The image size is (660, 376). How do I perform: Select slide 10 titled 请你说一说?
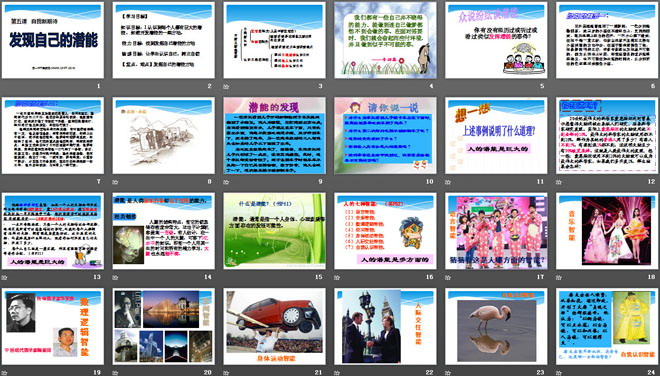[x=385, y=136]
